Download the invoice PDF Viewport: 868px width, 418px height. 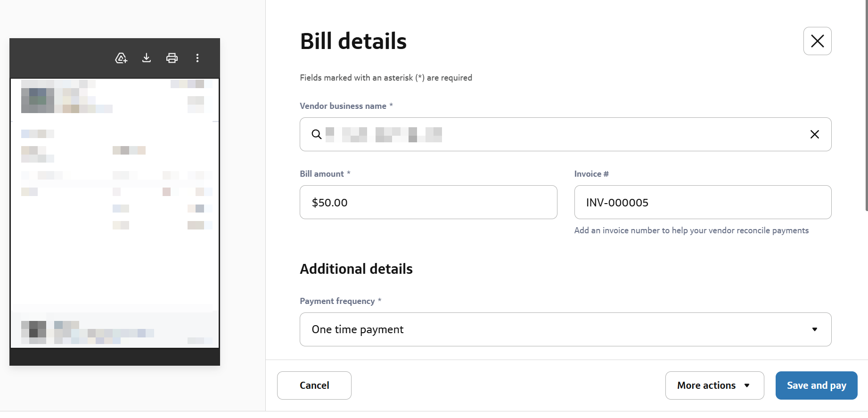pos(147,58)
